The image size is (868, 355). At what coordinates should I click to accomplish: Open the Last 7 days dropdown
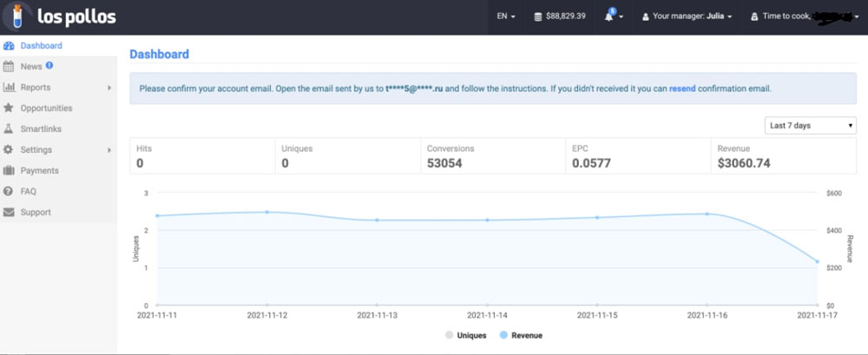(x=810, y=126)
